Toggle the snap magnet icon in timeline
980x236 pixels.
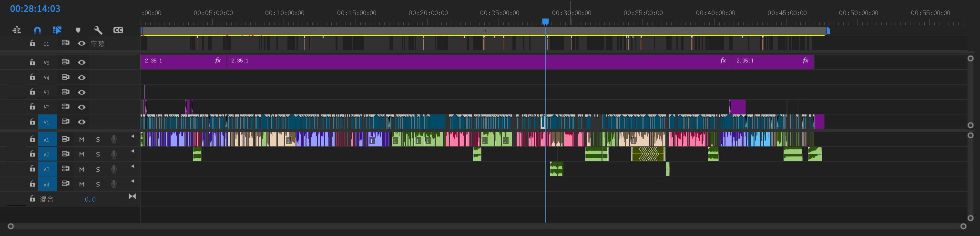pyautogui.click(x=37, y=30)
